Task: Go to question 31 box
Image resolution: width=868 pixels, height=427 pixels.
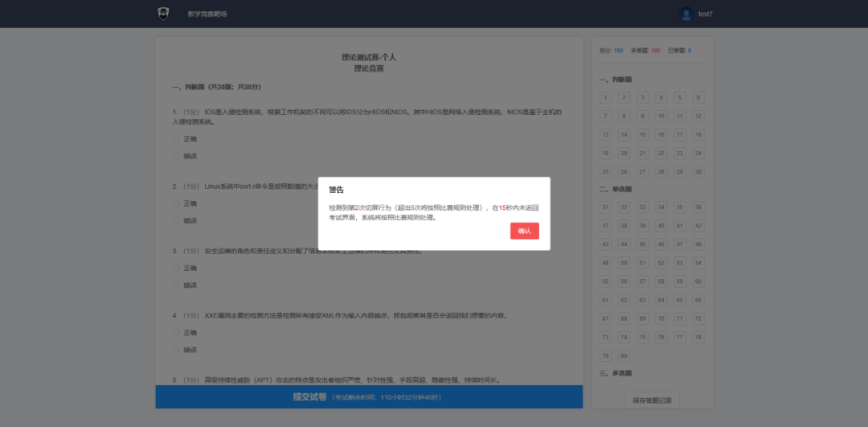Action: tap(604, 207)
